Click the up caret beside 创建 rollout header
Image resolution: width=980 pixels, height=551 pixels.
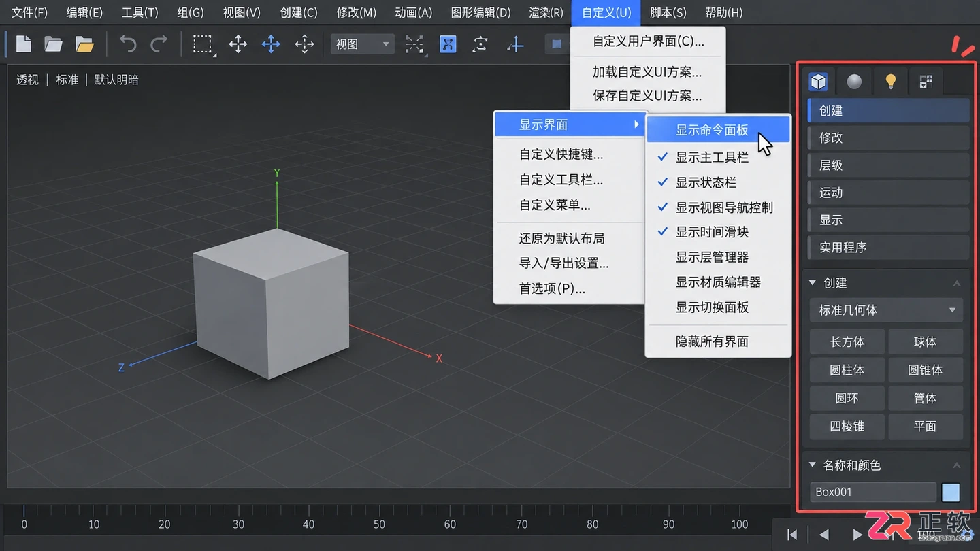coord(957,283)
